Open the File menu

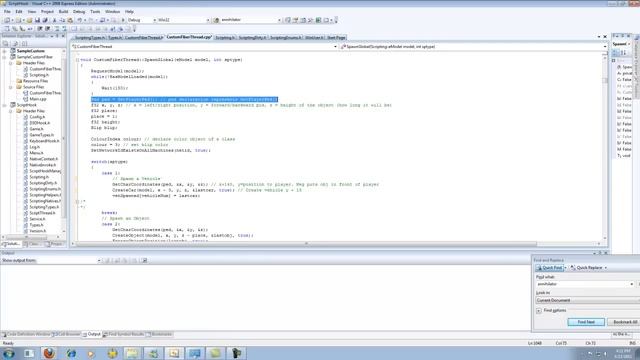pyautogui.click(x=7, y=12)
